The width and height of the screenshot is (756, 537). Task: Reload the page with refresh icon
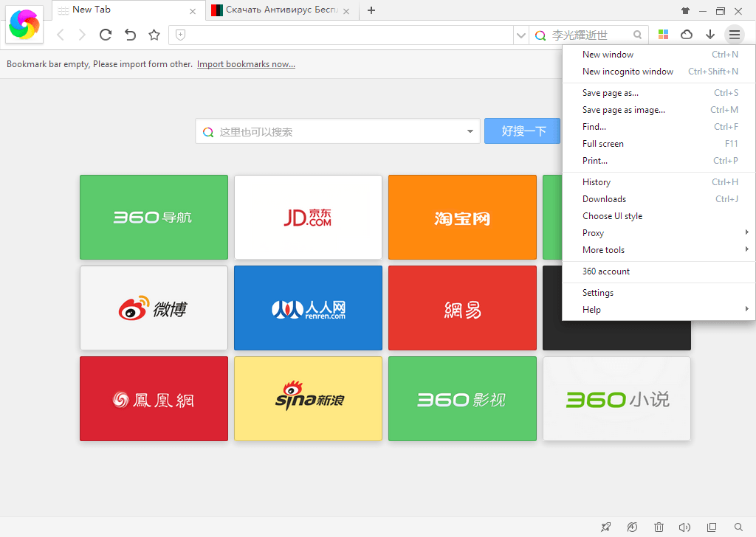click(x=106, y=35)
